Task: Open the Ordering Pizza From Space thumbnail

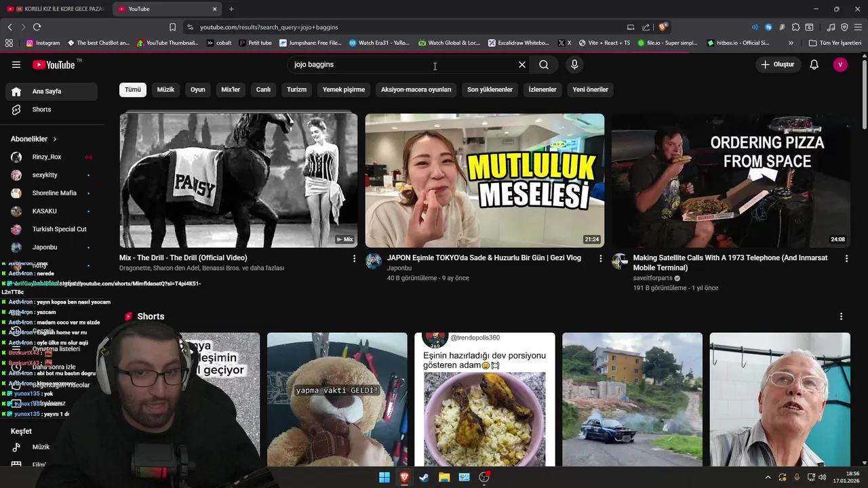Action: pos(730,180)
